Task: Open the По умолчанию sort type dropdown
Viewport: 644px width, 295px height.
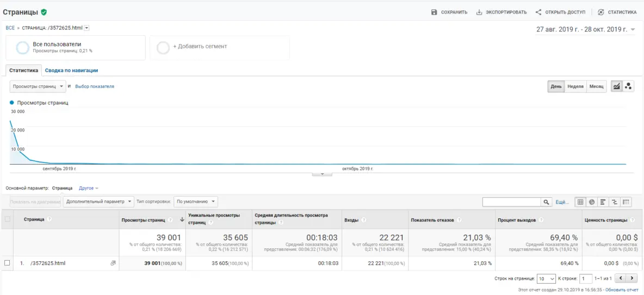Action: pyautogui.click(x=196, y=202)
